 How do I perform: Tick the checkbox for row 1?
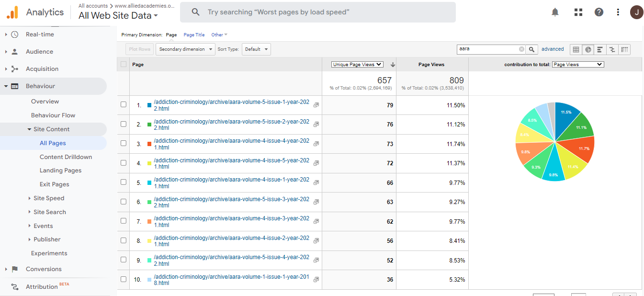click(x=124, y=104)
